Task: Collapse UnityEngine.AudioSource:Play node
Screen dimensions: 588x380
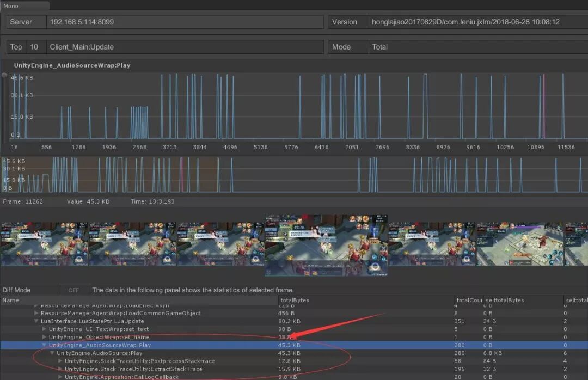Action: click(52, 353)
